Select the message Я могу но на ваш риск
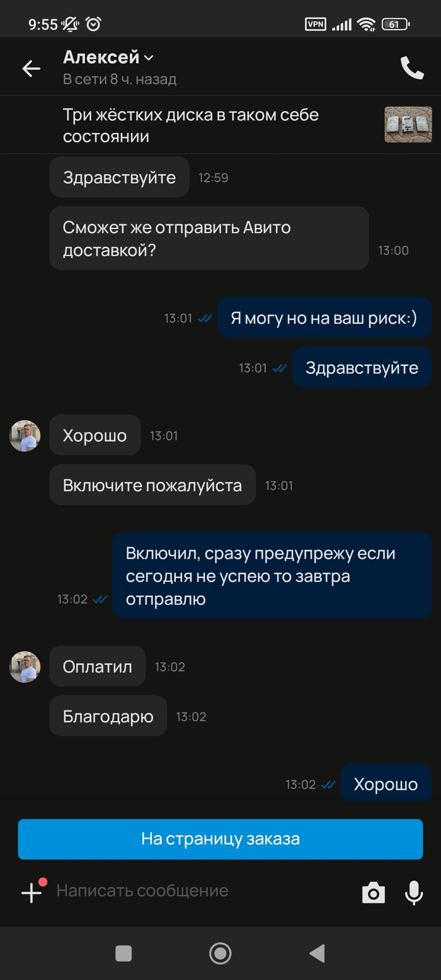Image resolution: width=441 pixels, height=980 pixels. [x=324, y=318]
